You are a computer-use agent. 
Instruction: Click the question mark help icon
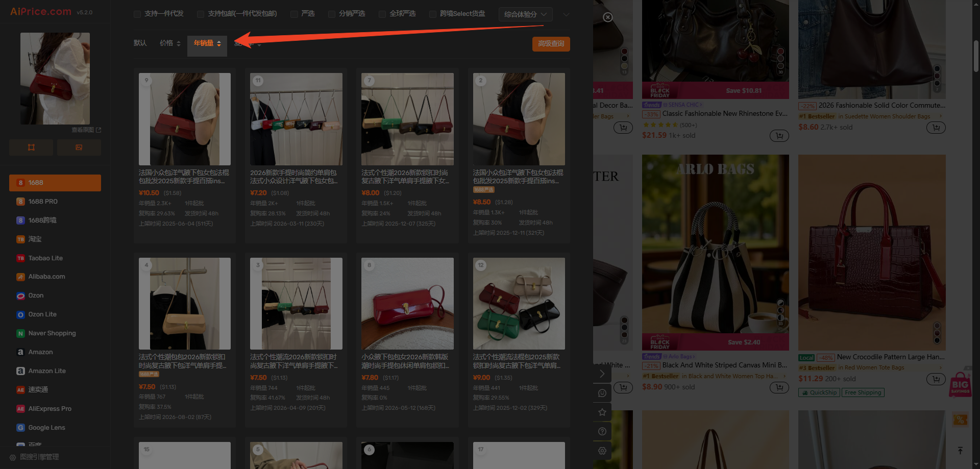pos(602,432)
